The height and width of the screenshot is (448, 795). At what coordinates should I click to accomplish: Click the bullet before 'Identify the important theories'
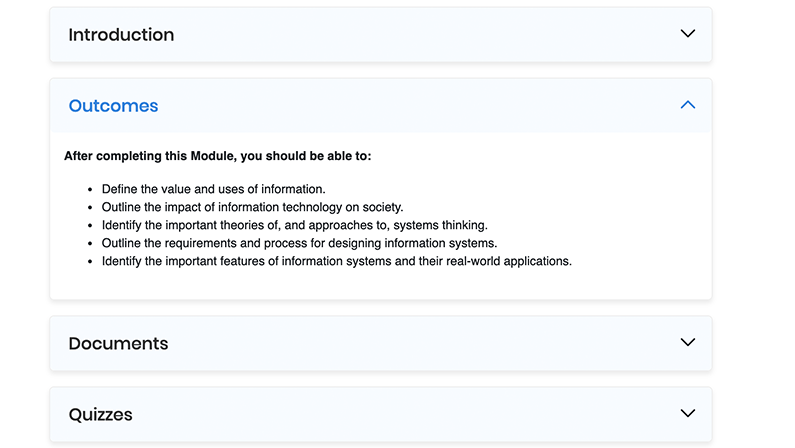[x=90, y=226]
